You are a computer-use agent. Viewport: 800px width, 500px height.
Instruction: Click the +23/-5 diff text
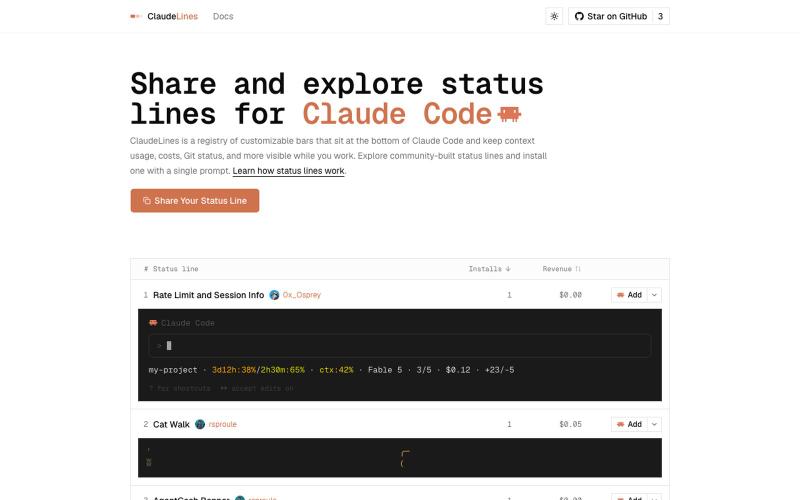pos(499,370)
